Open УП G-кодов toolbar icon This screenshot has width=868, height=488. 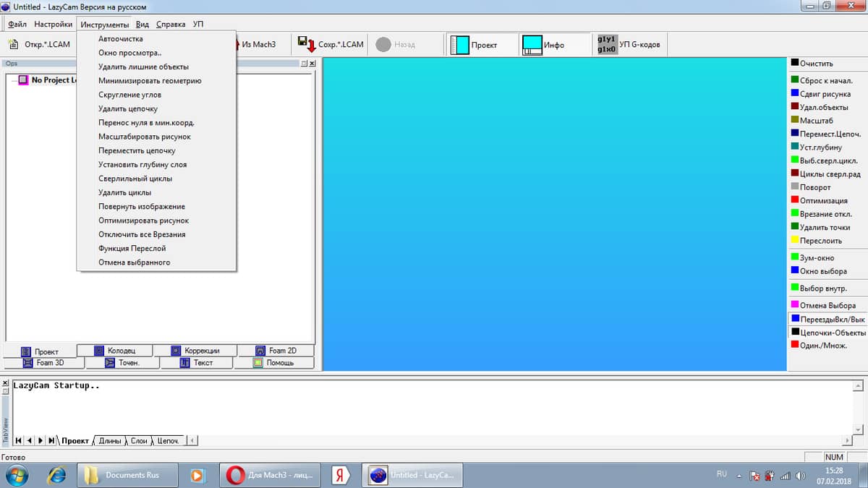(x=606, y=45)
